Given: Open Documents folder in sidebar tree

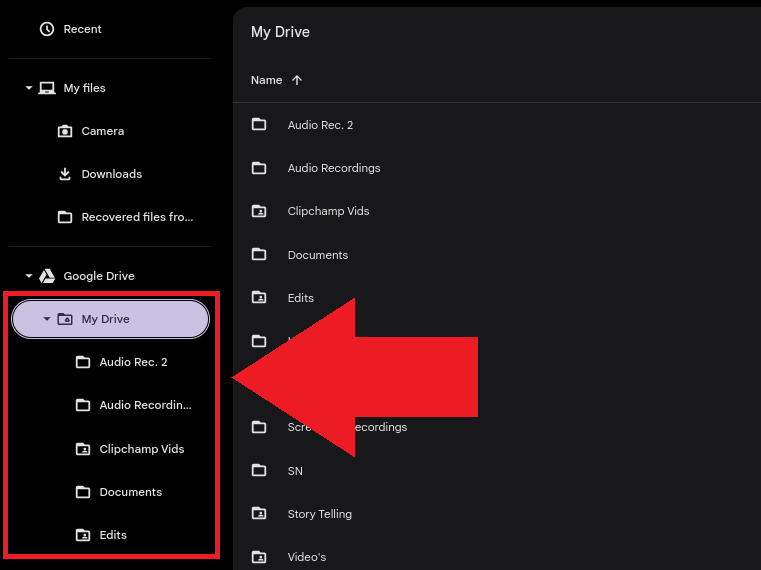Looking at the screenshot, I should coord(130,492).
